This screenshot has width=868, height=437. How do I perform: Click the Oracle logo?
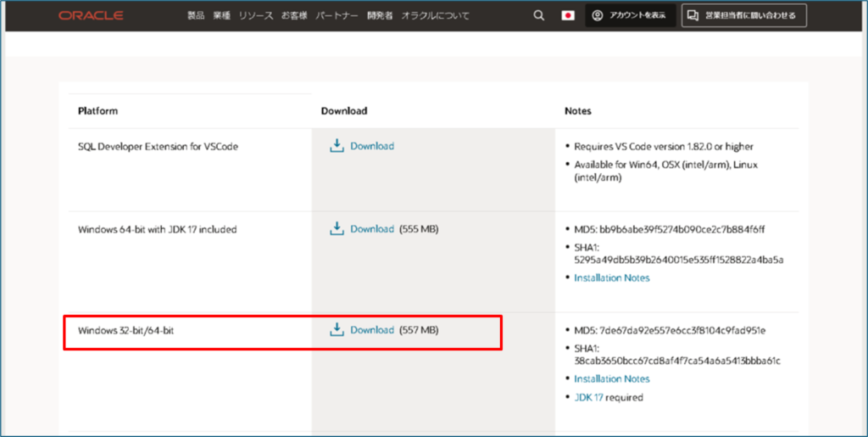pos(91,15)
